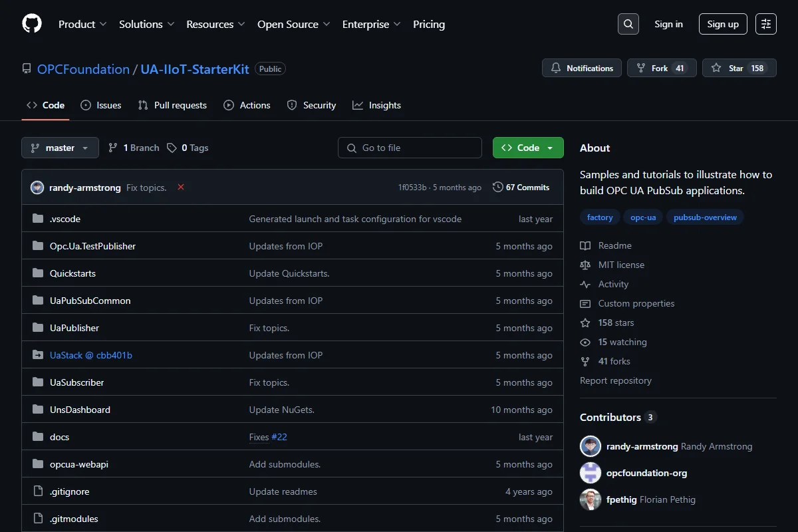Open the opc-ua topic tag
798x532 pixels.
[643, 217]
